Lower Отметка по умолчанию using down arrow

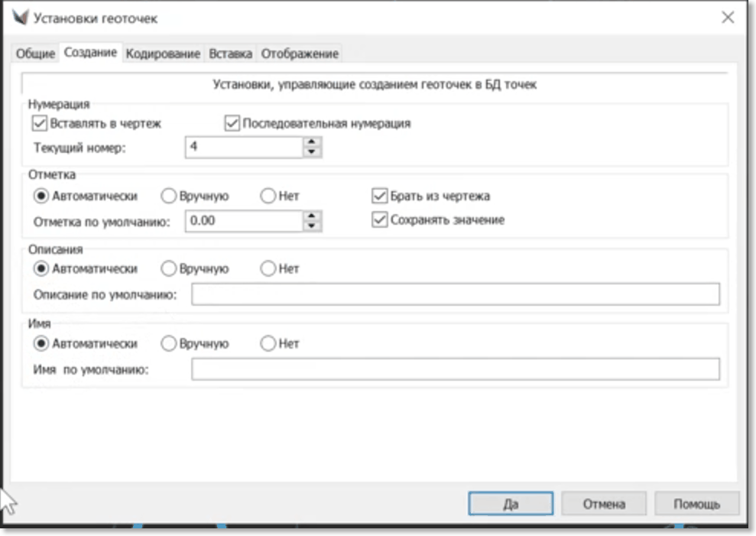310,226
